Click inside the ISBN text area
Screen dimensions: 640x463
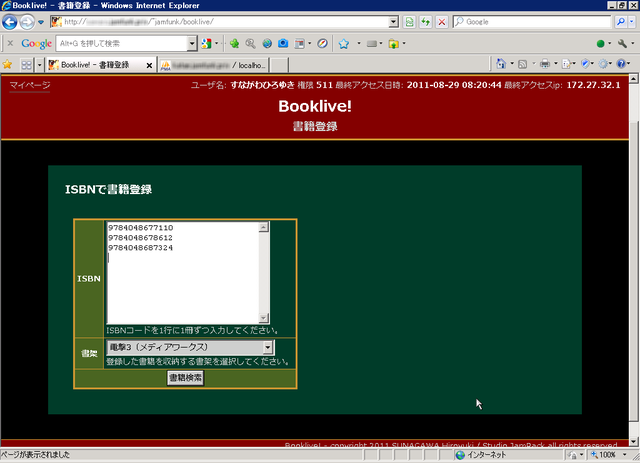pos(183,273)
